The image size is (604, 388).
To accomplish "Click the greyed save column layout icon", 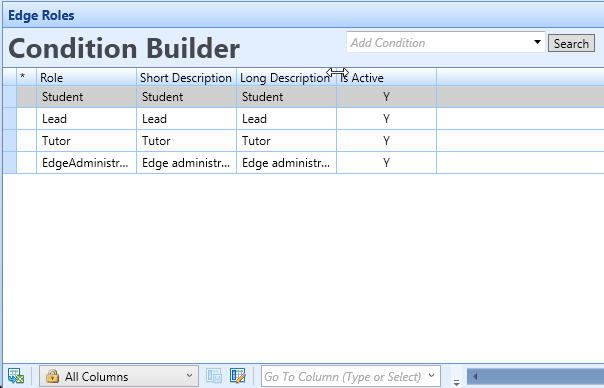I will (x=214, y=376).
